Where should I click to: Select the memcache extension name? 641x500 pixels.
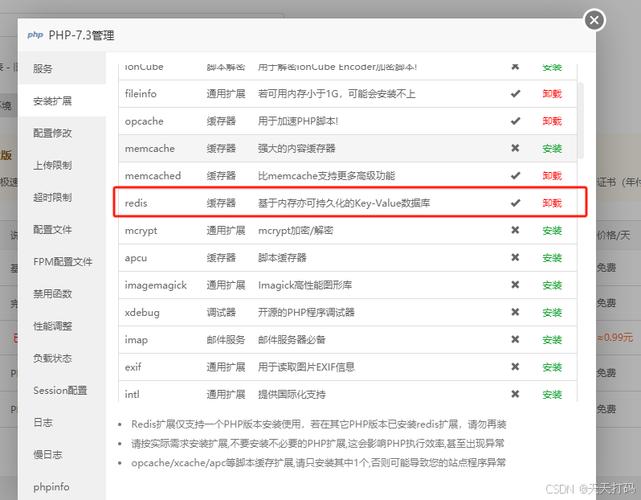pyautogui.click(x=150, y=148)
